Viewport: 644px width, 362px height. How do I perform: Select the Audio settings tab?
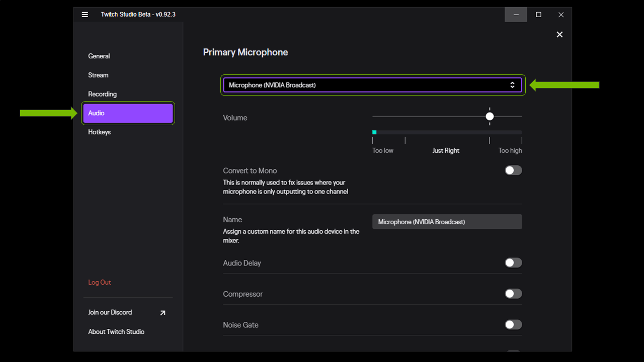point(128,113)
